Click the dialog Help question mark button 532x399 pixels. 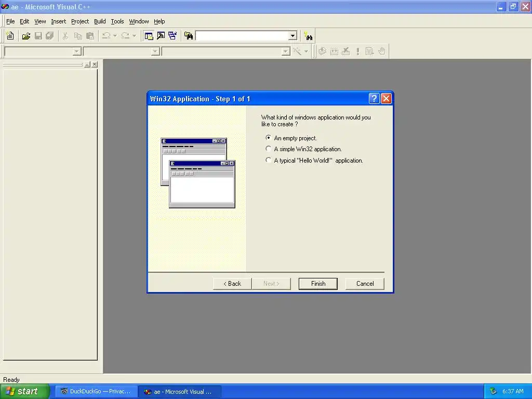click(x=374, y=99)
